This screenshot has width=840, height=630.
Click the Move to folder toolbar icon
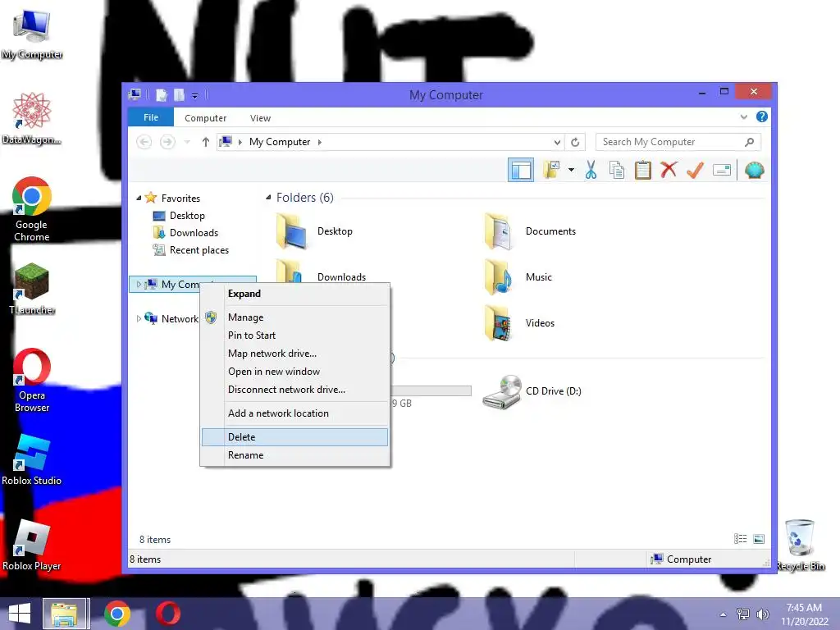tap(552, 171)
